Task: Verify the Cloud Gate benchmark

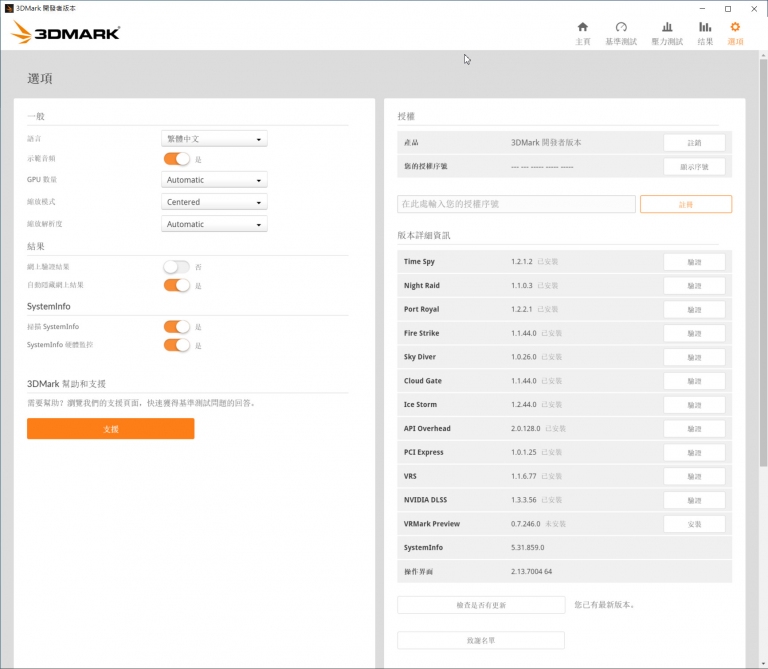Action: [694, 381]
